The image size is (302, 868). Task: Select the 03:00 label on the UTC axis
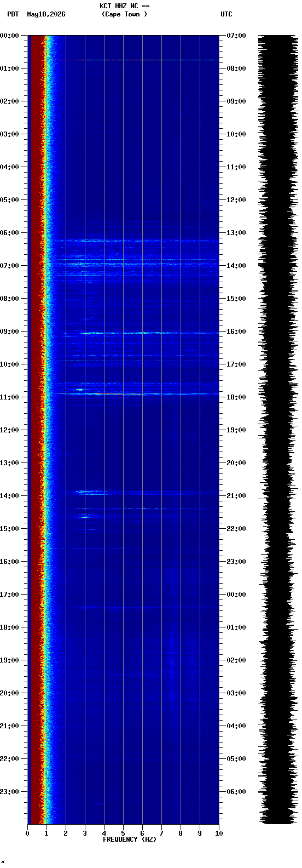236,693
